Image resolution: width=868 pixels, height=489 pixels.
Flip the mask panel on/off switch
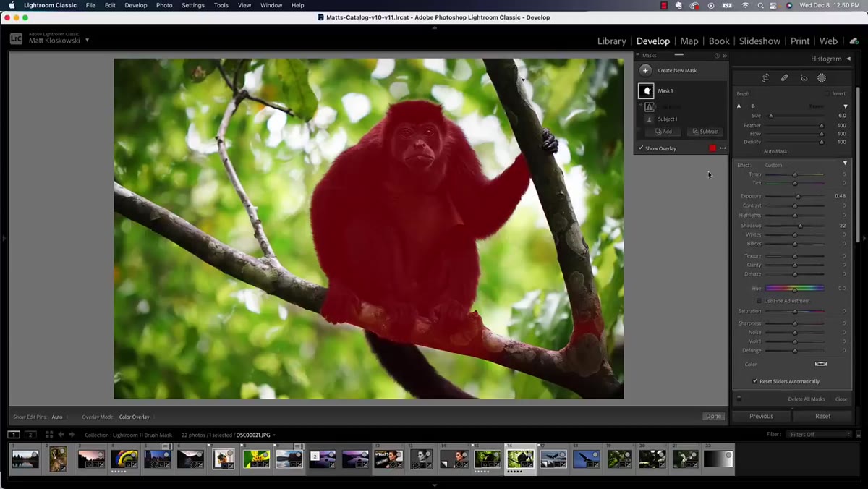click(739, 399)
